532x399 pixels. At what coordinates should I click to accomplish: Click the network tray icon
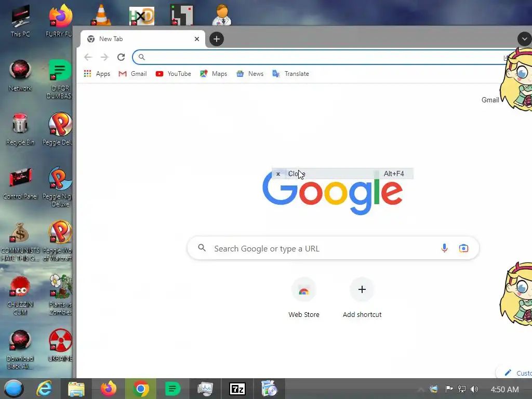tap(461, 389)
